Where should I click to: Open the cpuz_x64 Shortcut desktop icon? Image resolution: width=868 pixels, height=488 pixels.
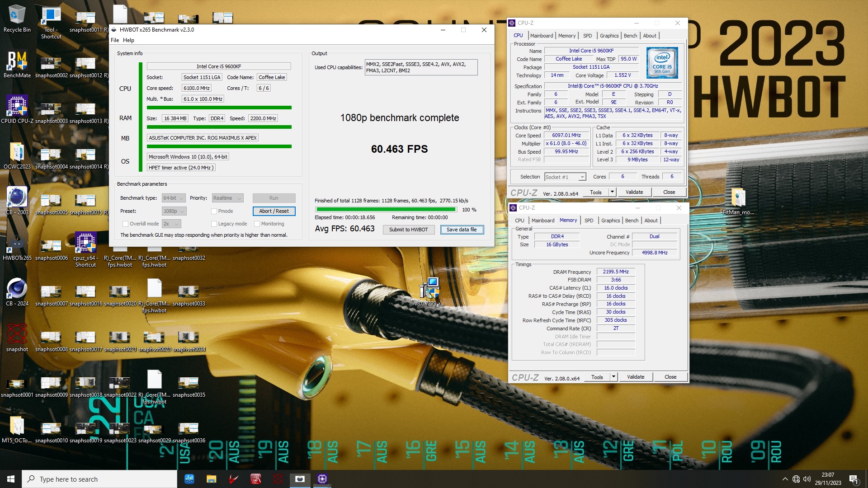(85, 250)
